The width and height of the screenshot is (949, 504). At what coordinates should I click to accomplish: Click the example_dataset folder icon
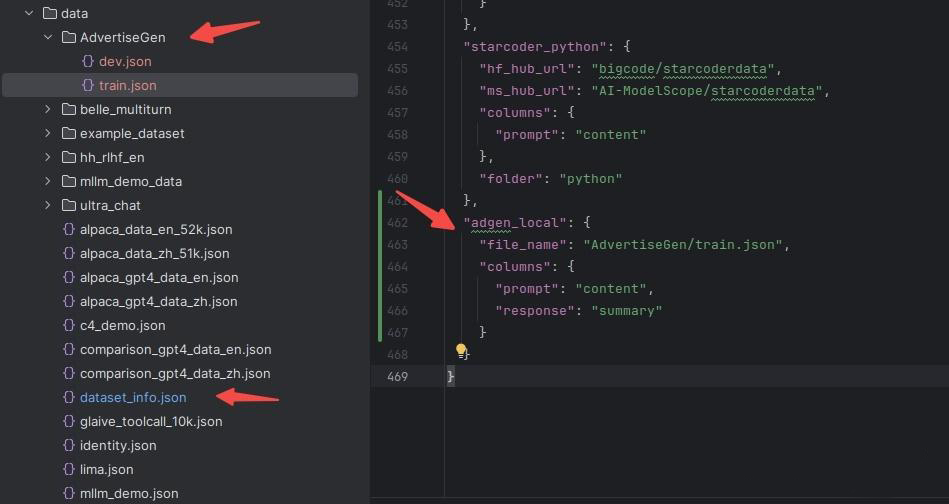[69, 134]
